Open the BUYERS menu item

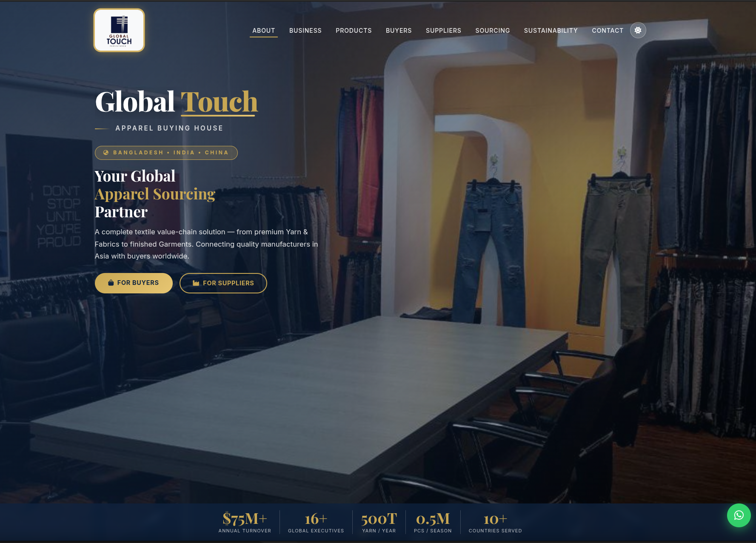click(x=399, y=30)
